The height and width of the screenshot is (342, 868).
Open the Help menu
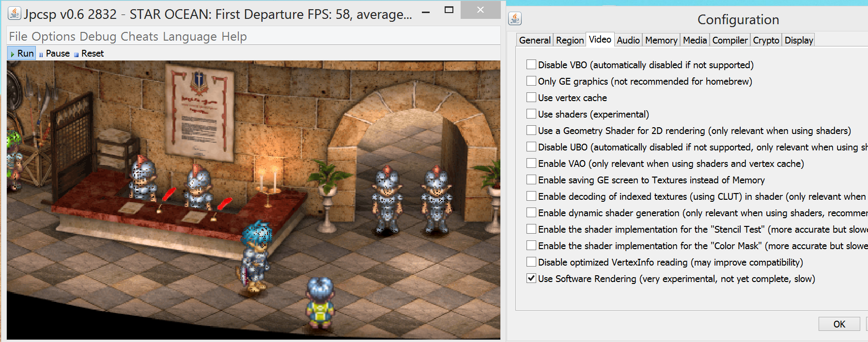[x=234, y=36]
